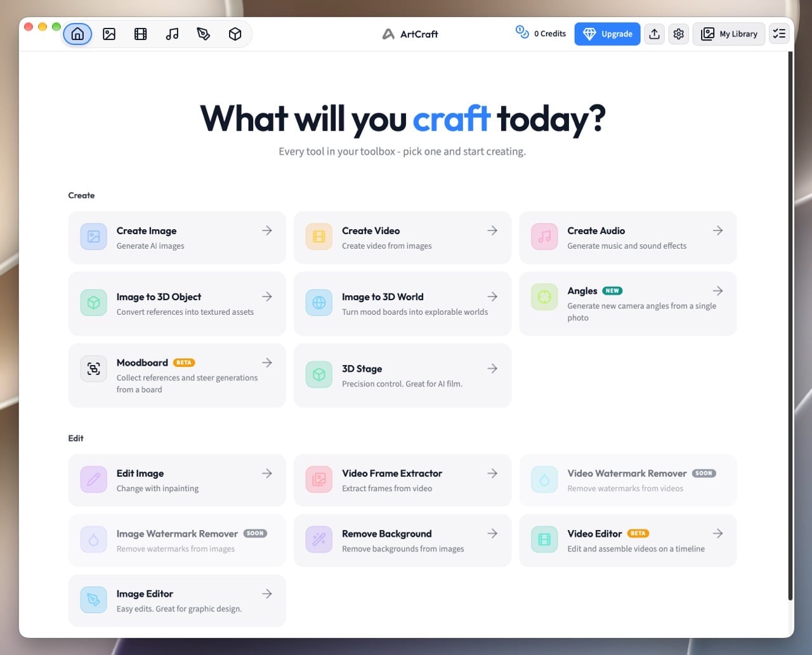The width and height of the screenshot is (812, 655).
Task: Click the Image to 3D World globe icon
Action: [x=319, y=303]
